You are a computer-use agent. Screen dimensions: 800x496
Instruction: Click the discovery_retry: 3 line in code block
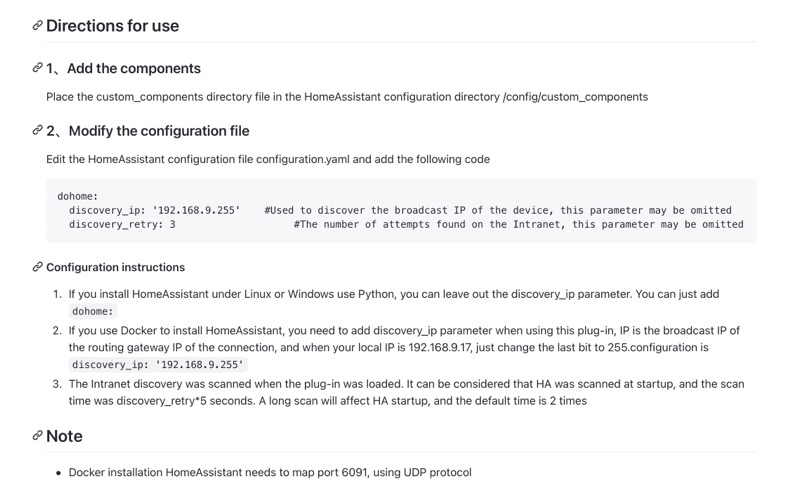tap(122, 224)
